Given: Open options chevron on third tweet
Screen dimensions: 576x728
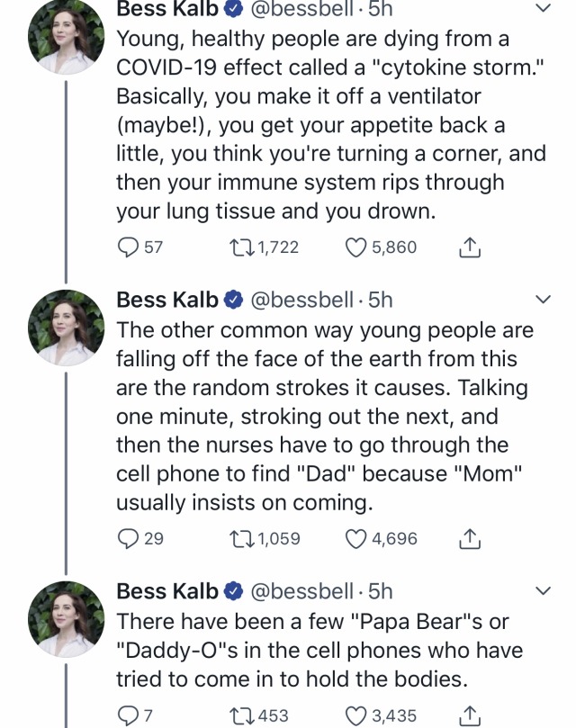Looking at the screenshot, I should [543, 591].
